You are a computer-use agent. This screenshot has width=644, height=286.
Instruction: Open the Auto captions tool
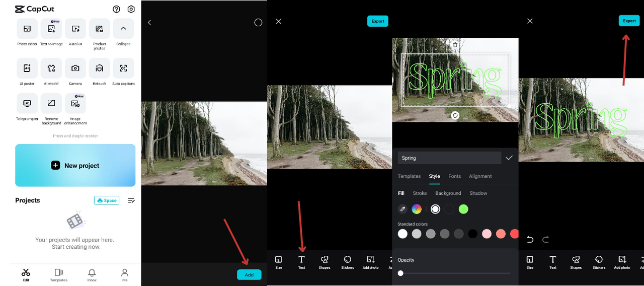click(x=123, y=68)
